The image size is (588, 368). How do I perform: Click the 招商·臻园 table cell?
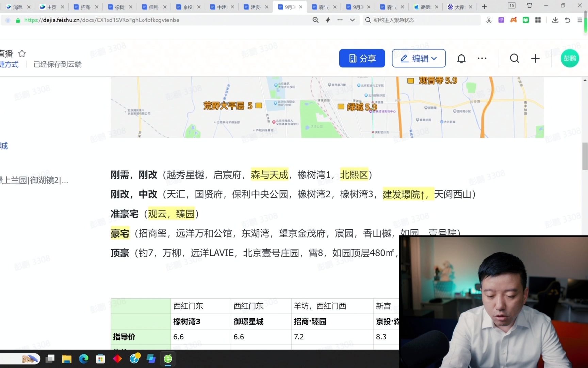coord(332,321)
